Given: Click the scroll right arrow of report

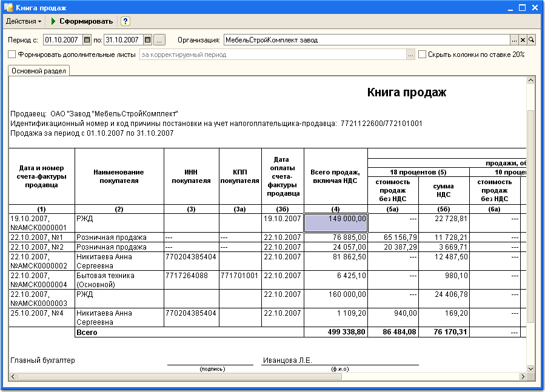Looking at the screenshot, I should pos(523,376).
